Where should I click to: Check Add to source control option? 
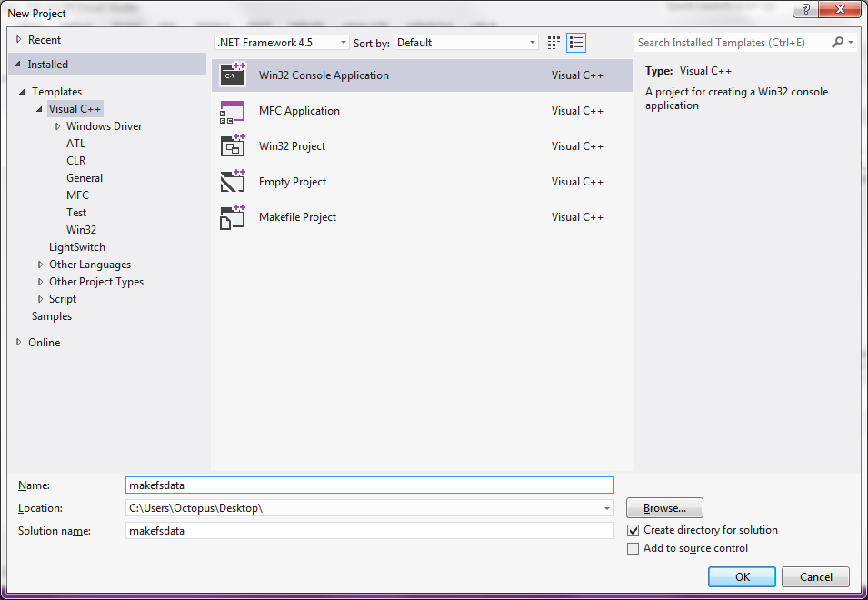(x=633, y=548)
